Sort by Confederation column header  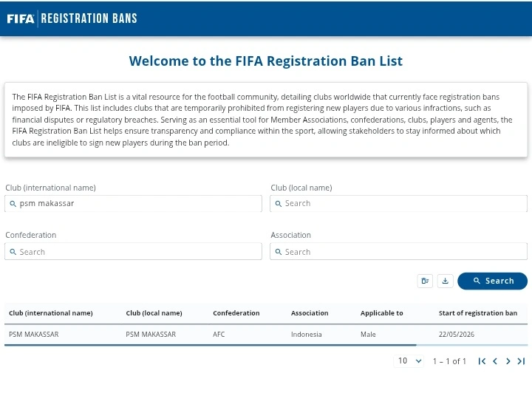click(236, 313)
